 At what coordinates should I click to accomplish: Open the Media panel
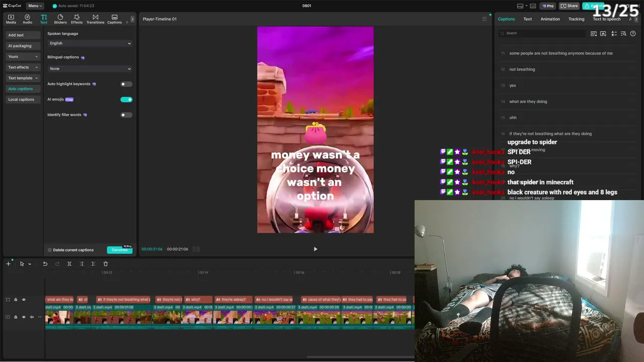(11, 19)
